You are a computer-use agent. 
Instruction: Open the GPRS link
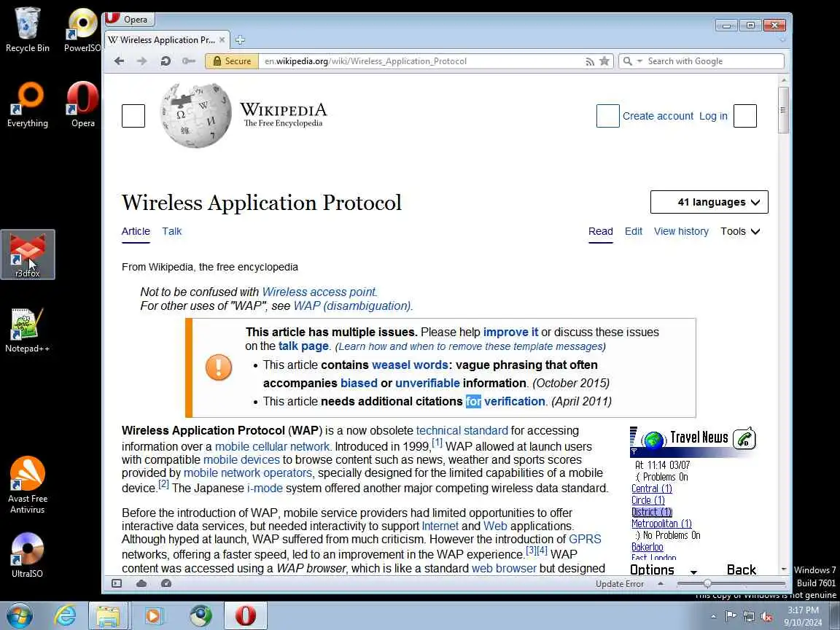click(x=585, y=539)
